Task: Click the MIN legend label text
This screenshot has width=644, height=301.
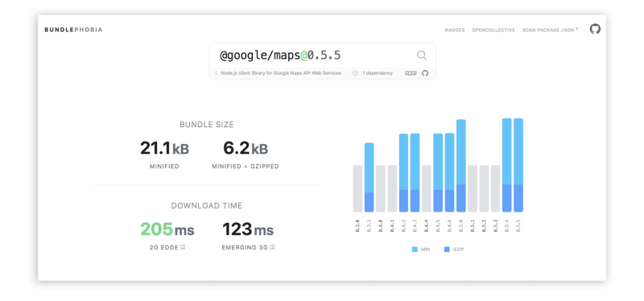Action: (x=426, y=249)
